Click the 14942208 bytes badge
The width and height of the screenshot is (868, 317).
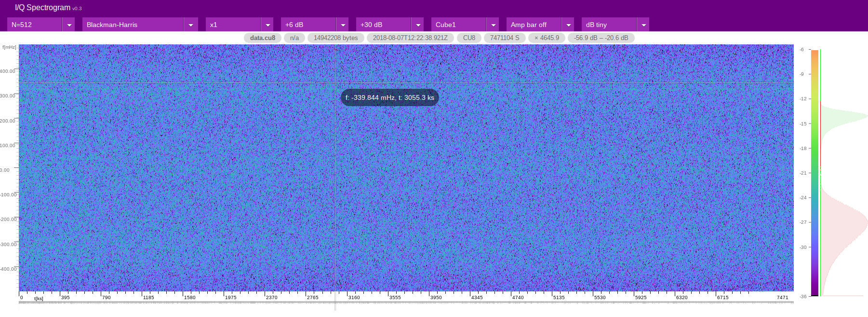[336, 38]
